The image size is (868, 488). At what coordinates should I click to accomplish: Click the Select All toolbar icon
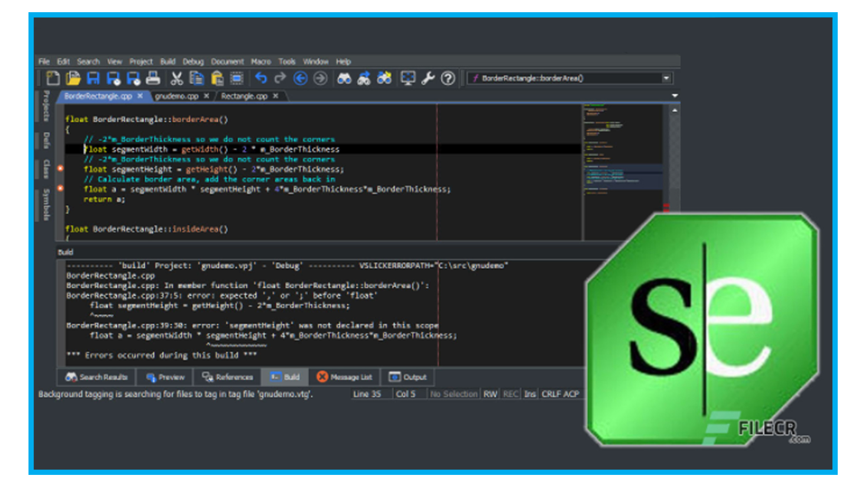[x=237, y=79]
